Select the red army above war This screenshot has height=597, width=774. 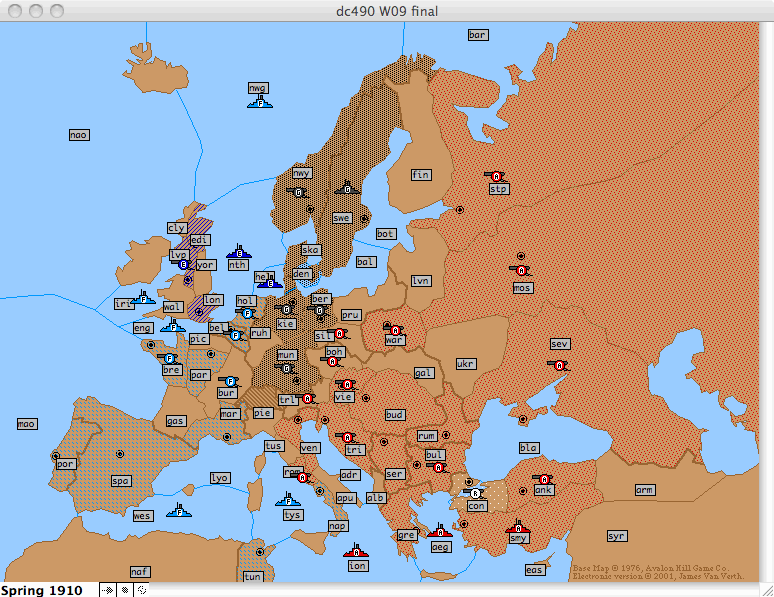[394, 329]
